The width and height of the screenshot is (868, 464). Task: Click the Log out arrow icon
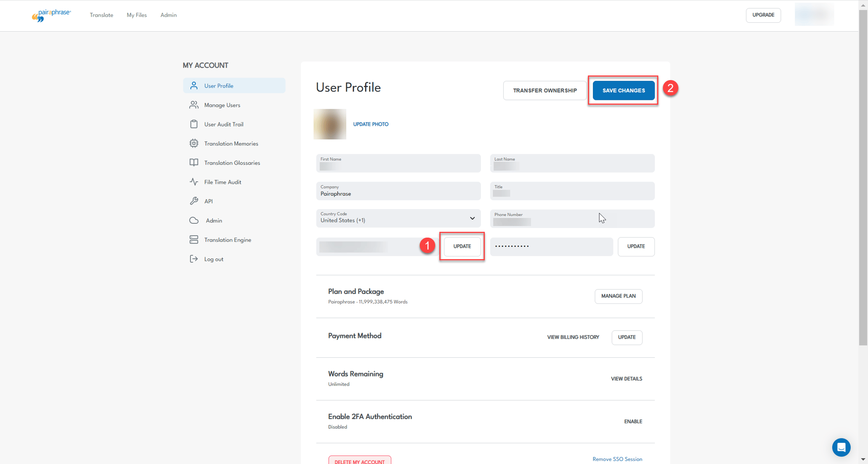point(194,259)
